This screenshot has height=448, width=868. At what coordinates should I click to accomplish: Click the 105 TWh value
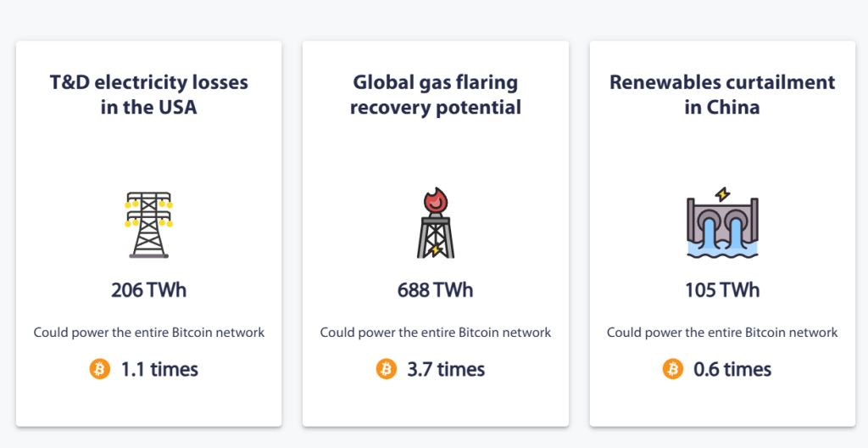(x=722, y=290)
